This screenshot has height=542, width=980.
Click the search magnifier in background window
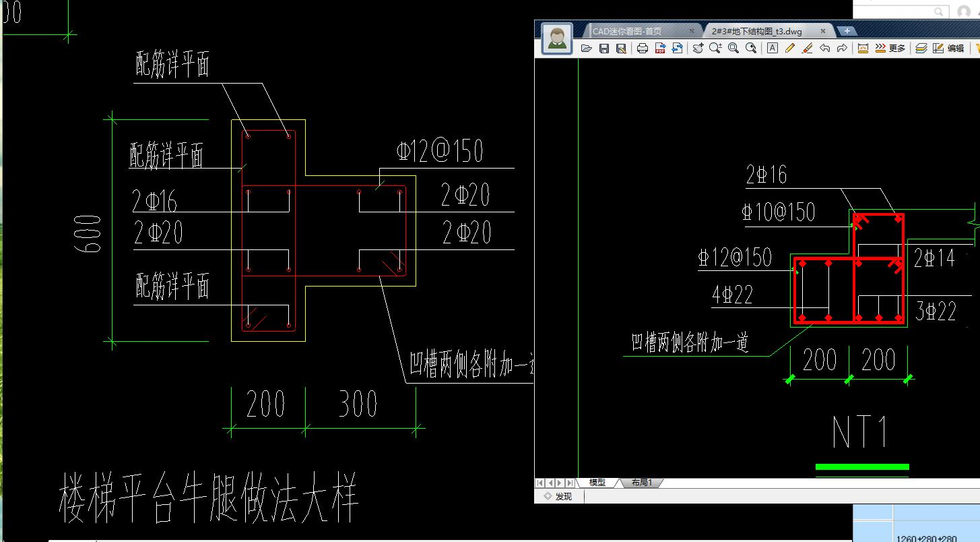tap(938, 11)
